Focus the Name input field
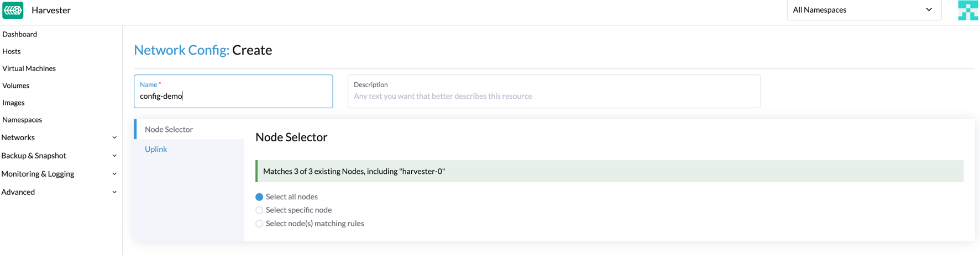The height and width of the screenshot is (255, 980). point(233,96)
